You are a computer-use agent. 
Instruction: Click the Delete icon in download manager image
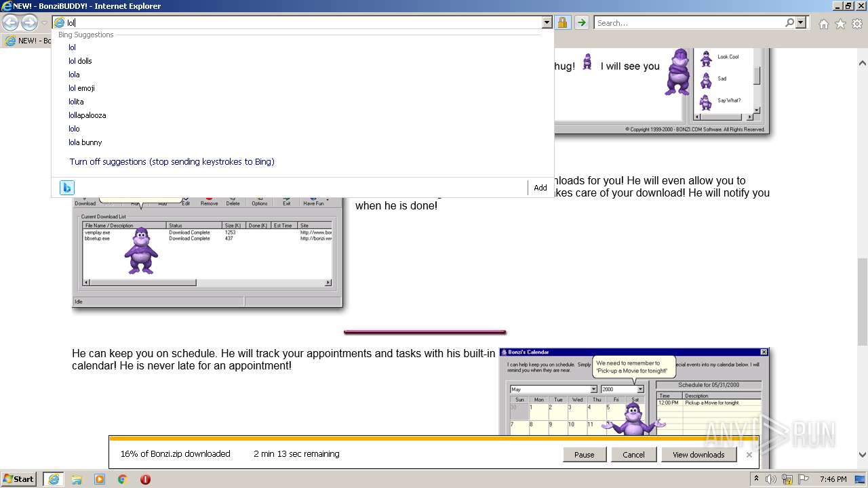[x=233, y=202]
